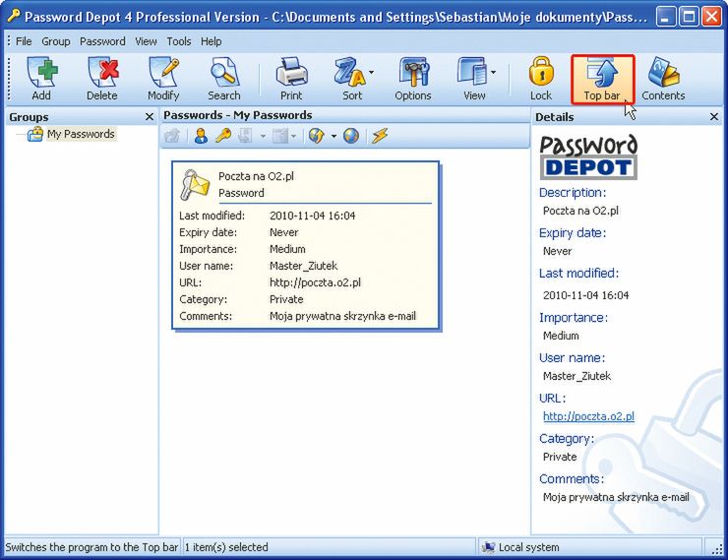The width and height of the screenshot is (728, 560).
Task: Click the Sort toolbar icon
Action: (x=349, y=79)
